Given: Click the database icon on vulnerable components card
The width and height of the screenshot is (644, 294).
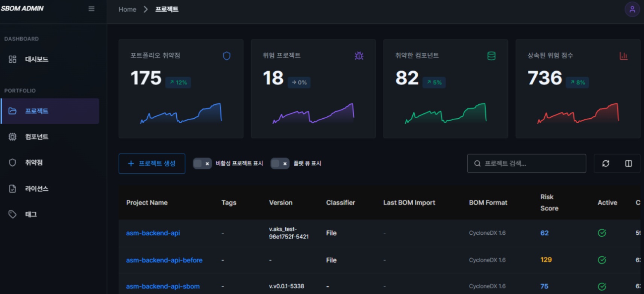Looking at the screenshot, I should 491,56.
